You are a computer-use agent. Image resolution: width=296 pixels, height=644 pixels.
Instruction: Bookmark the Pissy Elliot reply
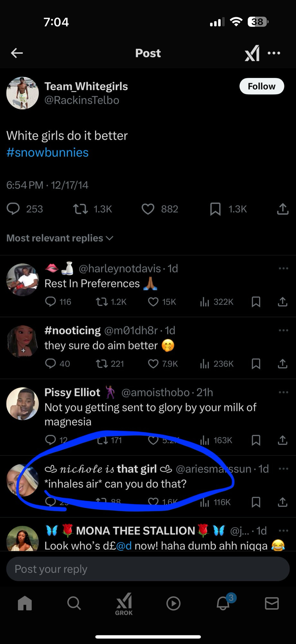click(x=256, y=440)
